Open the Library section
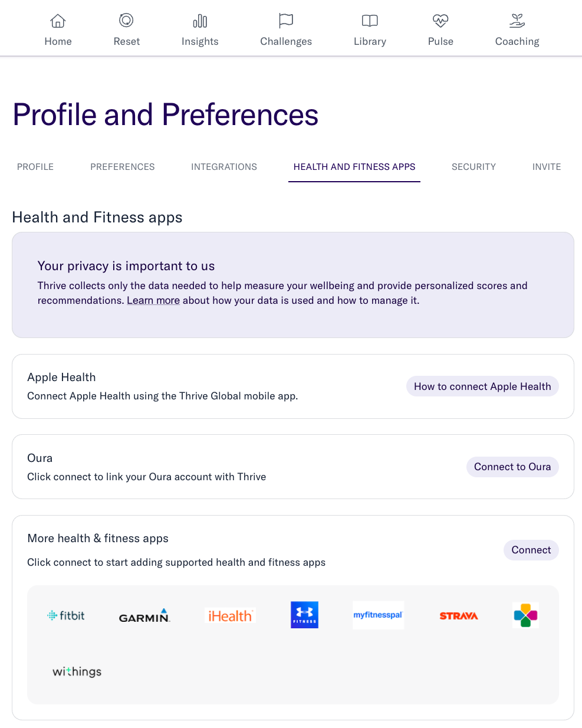This screenshot has height=728, width=582. [x=370, y=28]
